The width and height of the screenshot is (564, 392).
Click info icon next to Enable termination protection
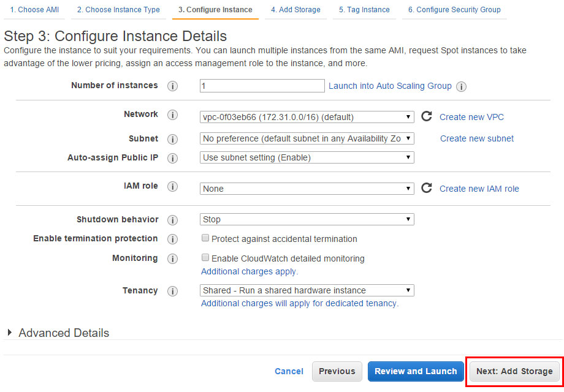(x=172, y=239)
